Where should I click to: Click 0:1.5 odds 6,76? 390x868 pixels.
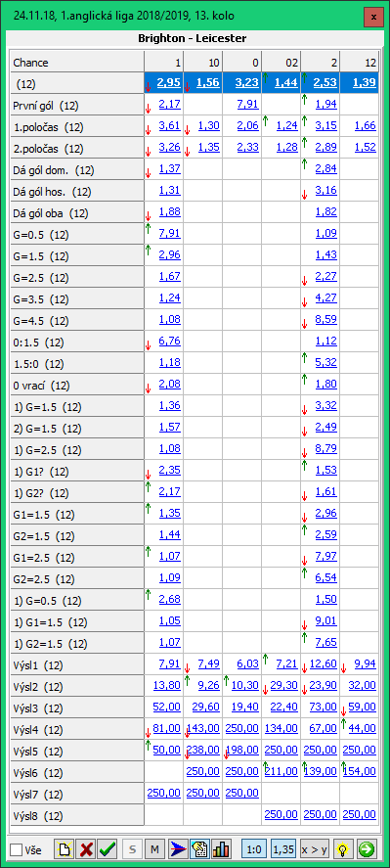coord(169,341)
